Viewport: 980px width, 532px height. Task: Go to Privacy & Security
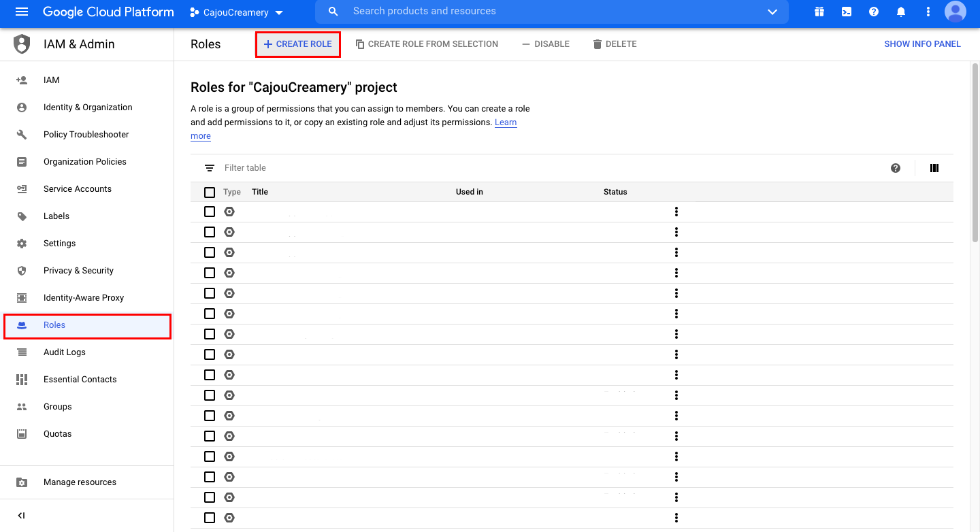pos(78,271)
